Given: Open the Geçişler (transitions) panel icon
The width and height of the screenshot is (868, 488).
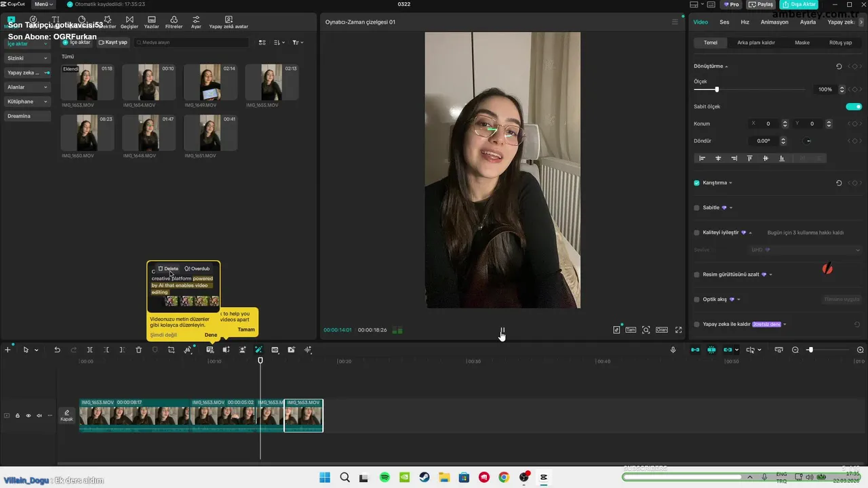Looking at the screenshot, I should (129, 22).
